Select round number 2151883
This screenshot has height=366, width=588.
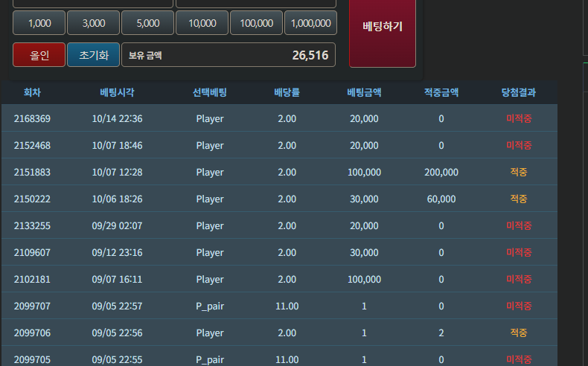[32, 173]
